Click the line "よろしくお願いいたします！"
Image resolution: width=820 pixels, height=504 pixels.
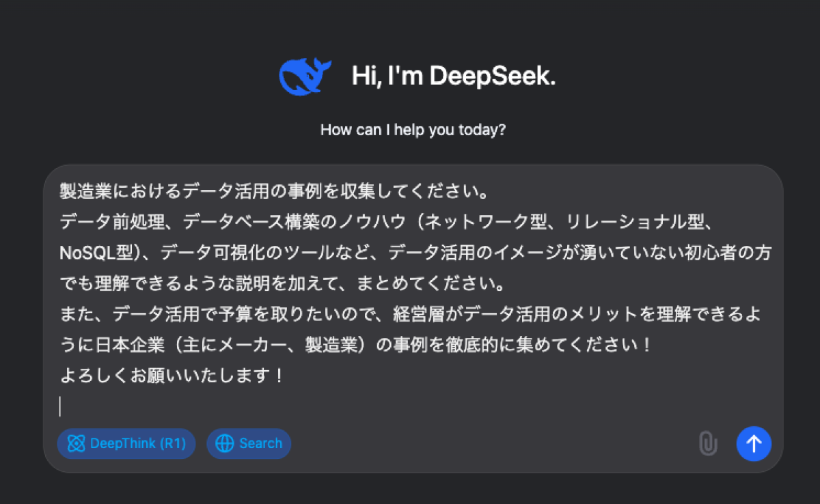coord(172,376)
